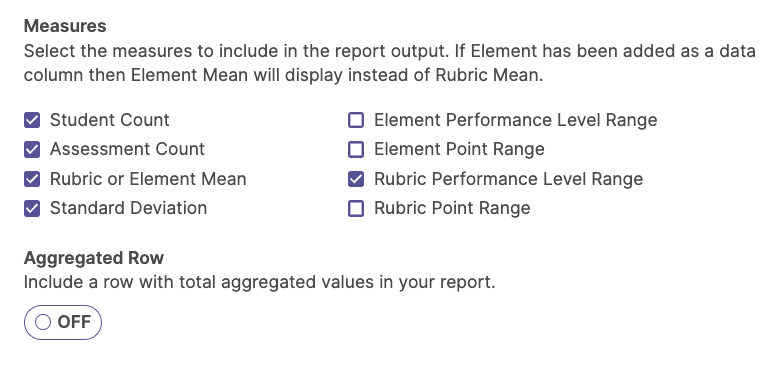Click the 'Standard Deviation' label text
This screenshot has height=368, width=772.
(x=129, y=208)
